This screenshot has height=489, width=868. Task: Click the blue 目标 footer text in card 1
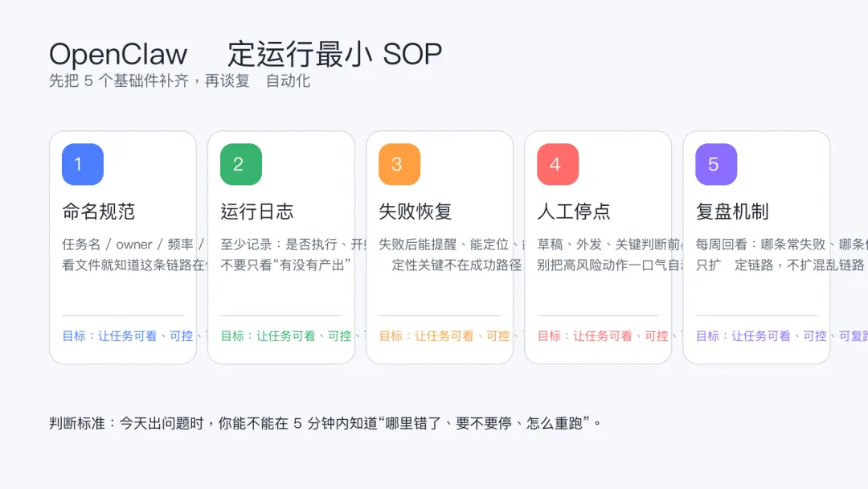click(x=129, y=336)
